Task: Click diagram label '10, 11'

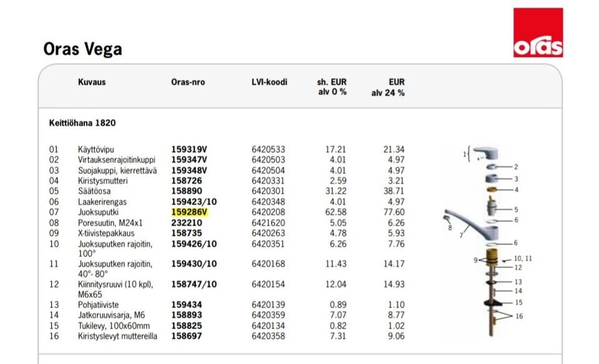Action: (523, 259)
